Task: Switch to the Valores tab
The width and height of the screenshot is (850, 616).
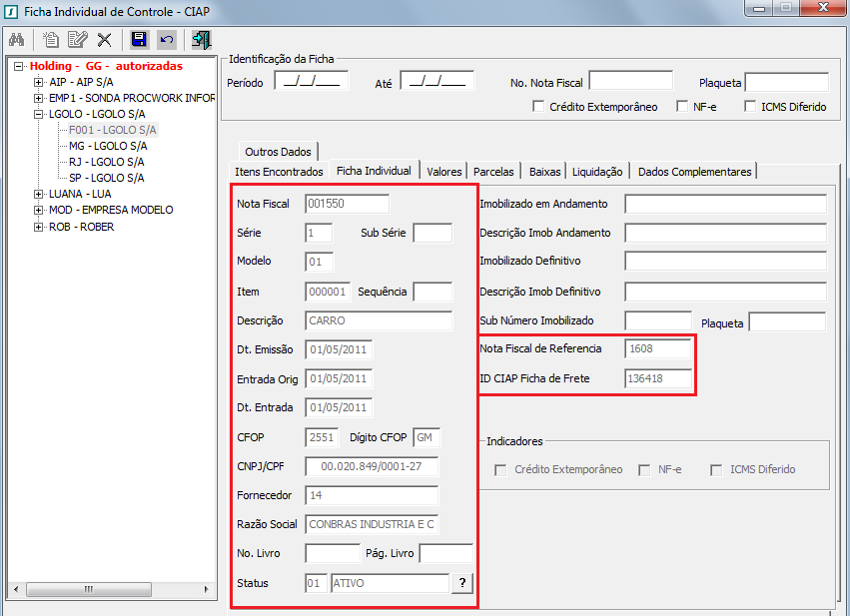Action: 443,172
